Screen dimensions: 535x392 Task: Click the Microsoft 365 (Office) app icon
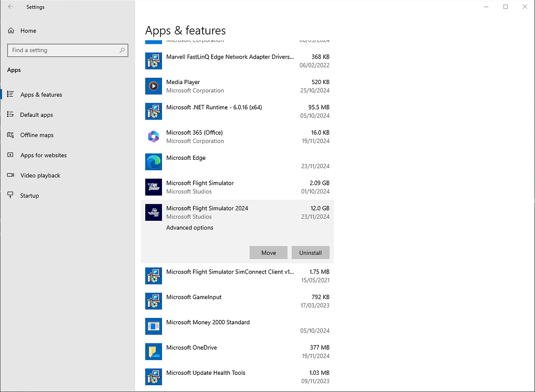[154, 137]
